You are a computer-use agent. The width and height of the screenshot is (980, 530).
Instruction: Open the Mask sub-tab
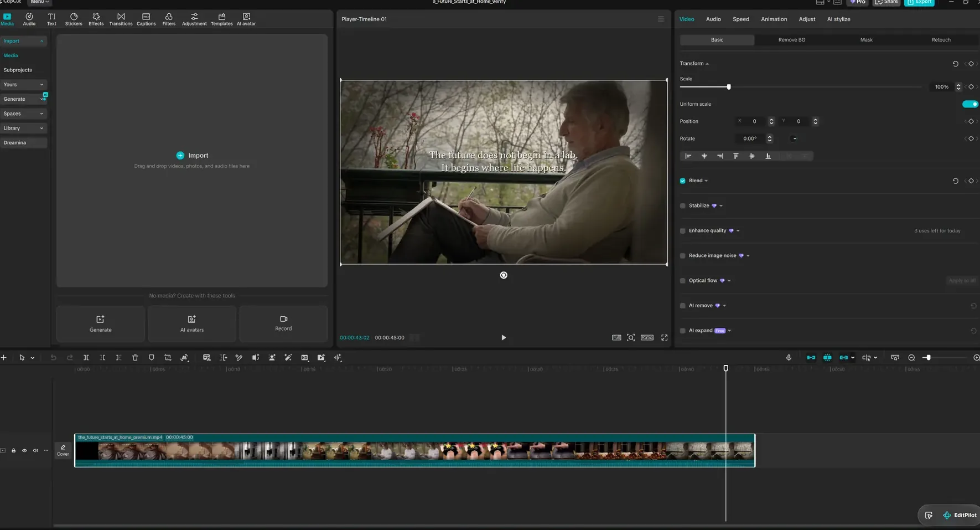coord(866,40)
